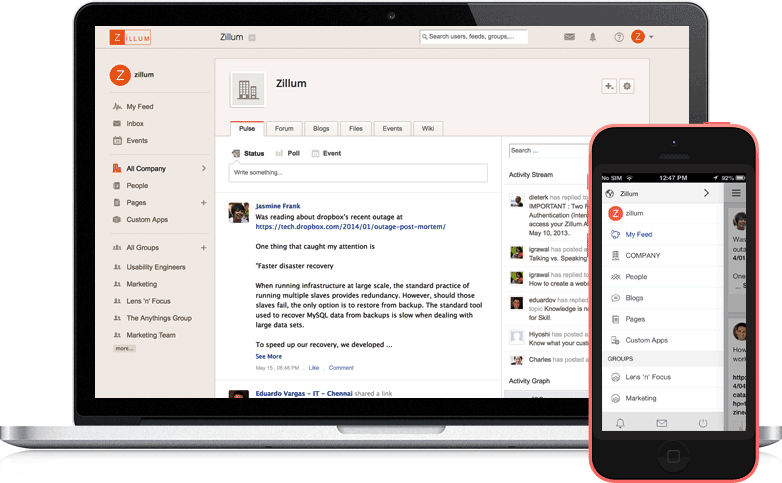Click eduardov's avatar in Activity Stream

point(516,303)
